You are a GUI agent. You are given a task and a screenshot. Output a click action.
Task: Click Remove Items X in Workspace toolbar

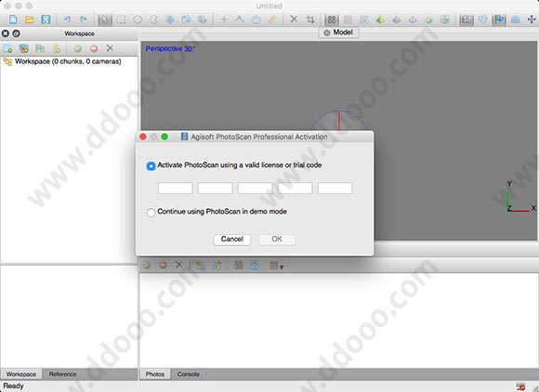coord(110,48)
